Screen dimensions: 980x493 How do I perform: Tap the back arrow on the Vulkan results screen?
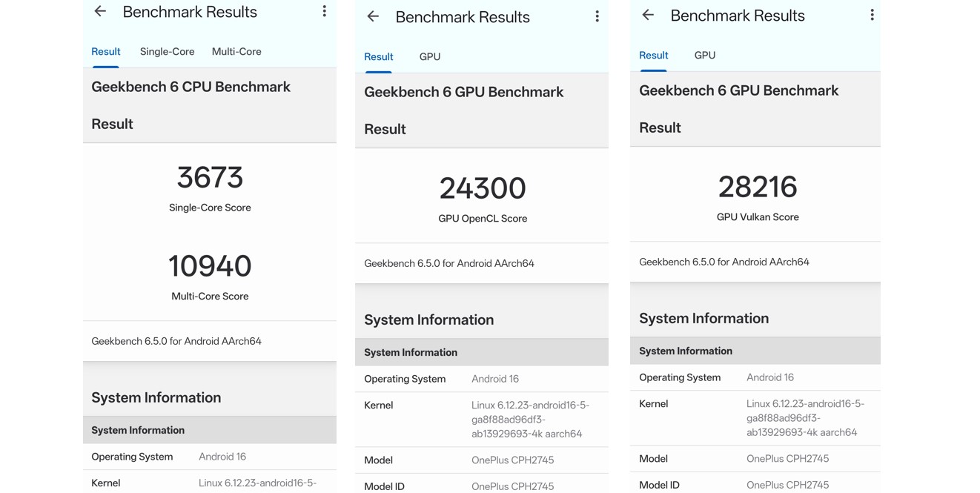point(647,15)
